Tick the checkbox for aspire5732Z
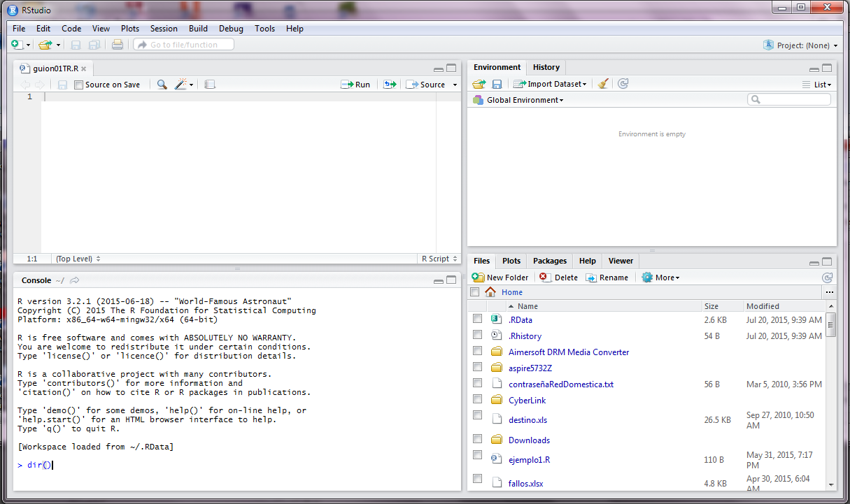The width and height of the screenshot is (850, 504). point(477,367)
